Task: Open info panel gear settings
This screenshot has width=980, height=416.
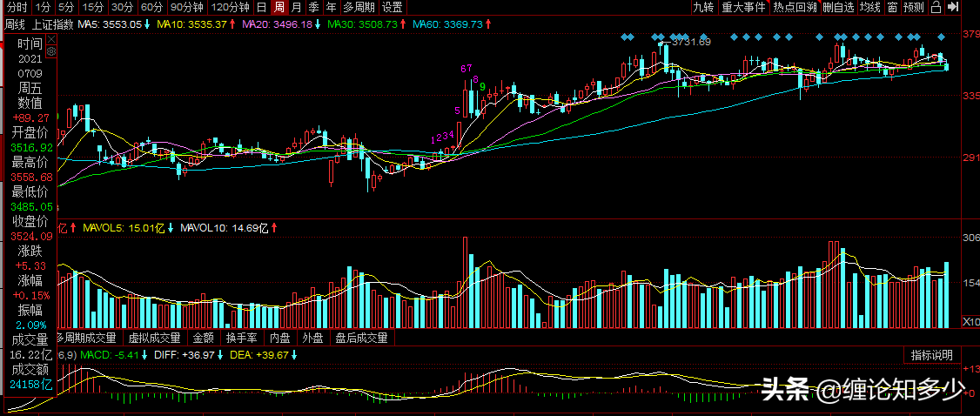Action: click(51, 50)
